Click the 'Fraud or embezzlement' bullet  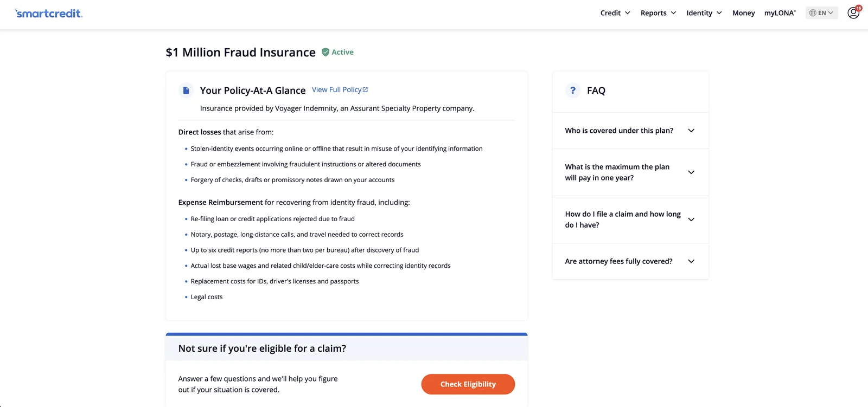305,164
